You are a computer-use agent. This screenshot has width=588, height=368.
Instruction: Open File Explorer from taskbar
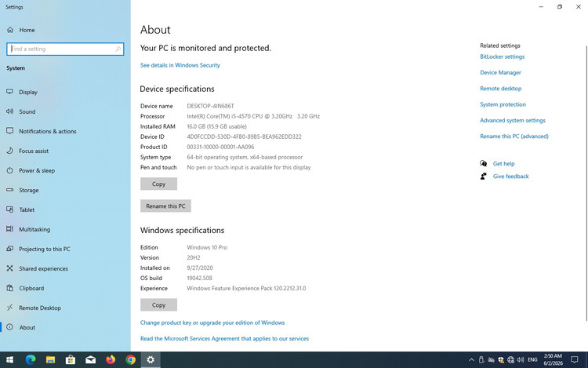click(50, 359)
